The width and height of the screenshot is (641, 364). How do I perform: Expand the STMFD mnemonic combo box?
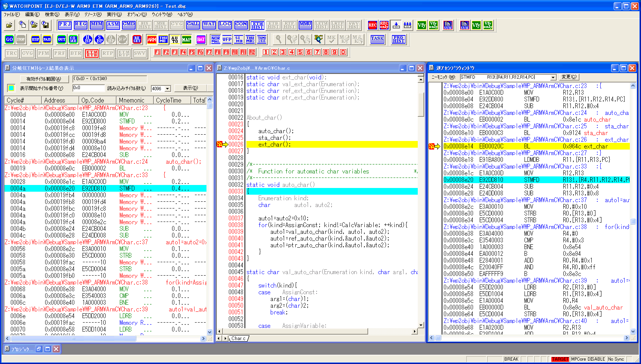point(553,77)
